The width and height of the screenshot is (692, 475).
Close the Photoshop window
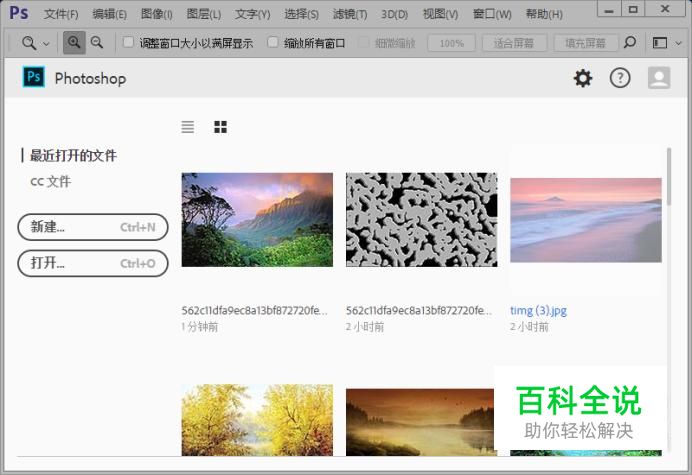[665, 10]
